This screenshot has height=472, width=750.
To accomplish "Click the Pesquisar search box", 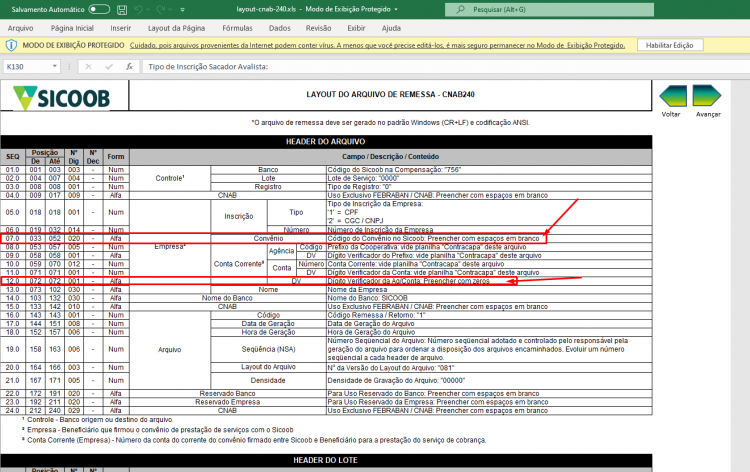I will point(549,9).
